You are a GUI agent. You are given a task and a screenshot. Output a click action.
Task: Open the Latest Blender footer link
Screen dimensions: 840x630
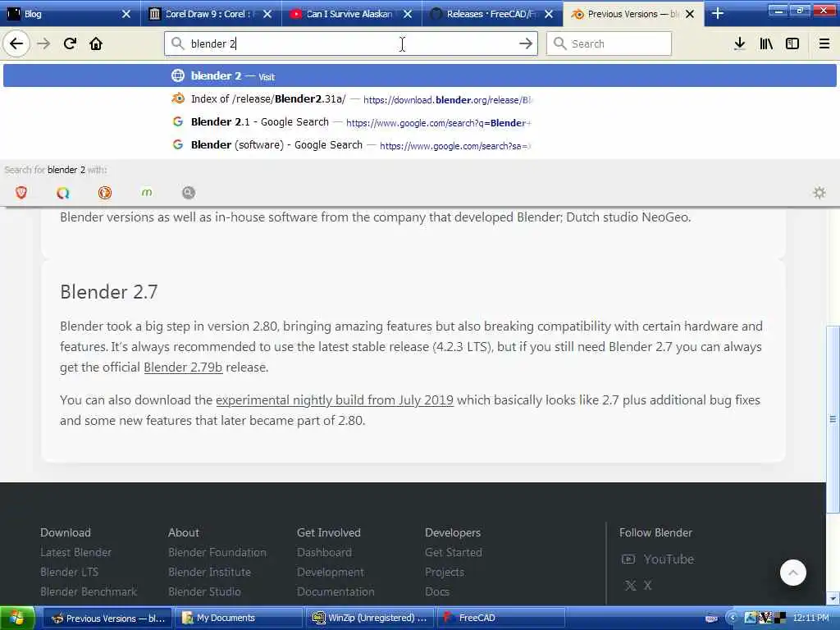click(75, 552)
